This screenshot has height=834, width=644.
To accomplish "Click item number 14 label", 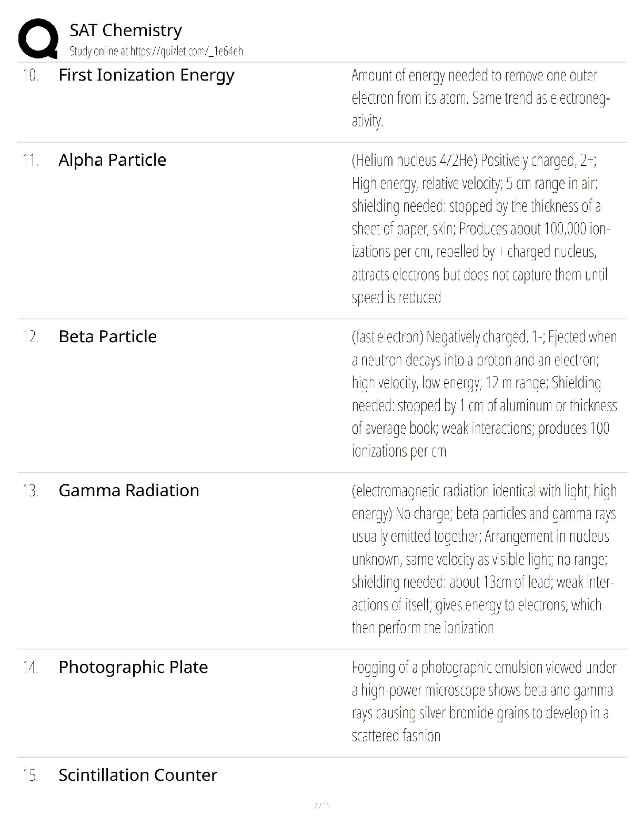I will [x=31, y=668].
